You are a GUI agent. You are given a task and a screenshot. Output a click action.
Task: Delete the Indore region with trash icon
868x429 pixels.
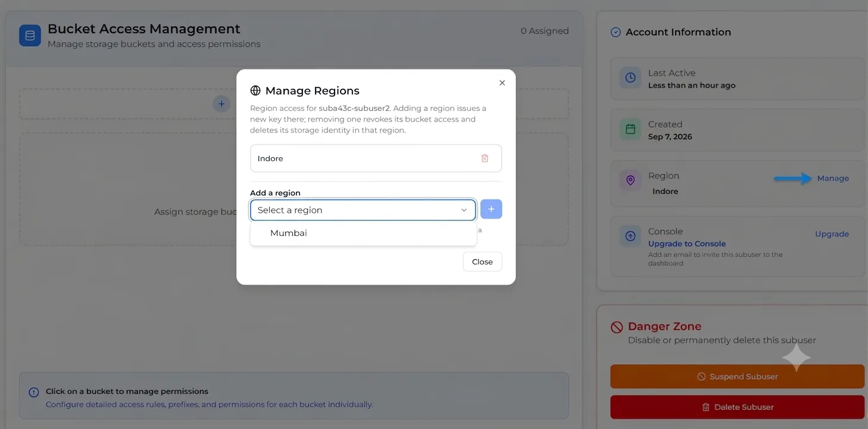click(x=485, y=158)
